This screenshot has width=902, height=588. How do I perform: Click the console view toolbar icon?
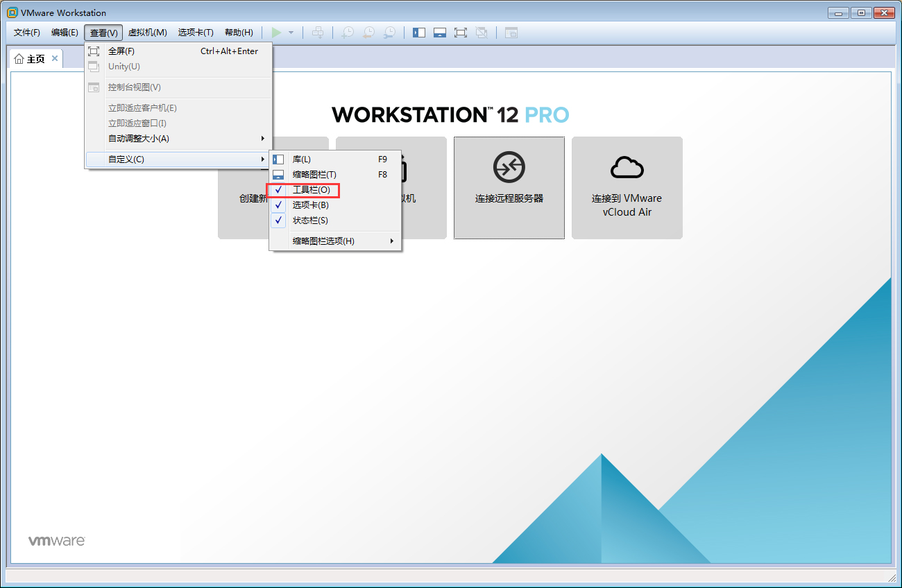coord(511,33)
